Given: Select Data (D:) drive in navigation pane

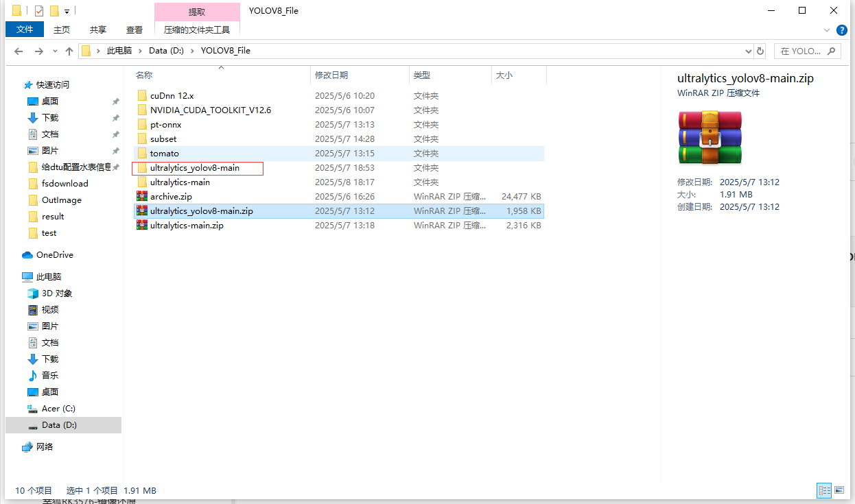Looking at the screenshot, I should [59, 425].
